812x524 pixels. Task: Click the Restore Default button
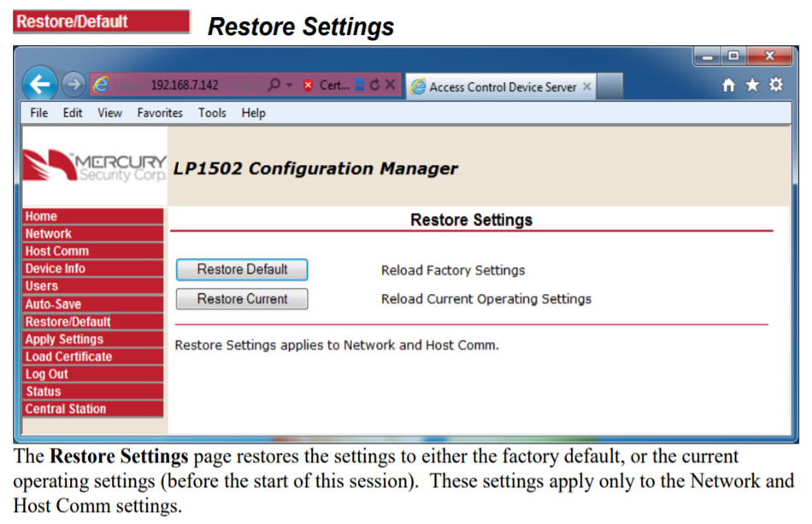(x=241, y=269)
